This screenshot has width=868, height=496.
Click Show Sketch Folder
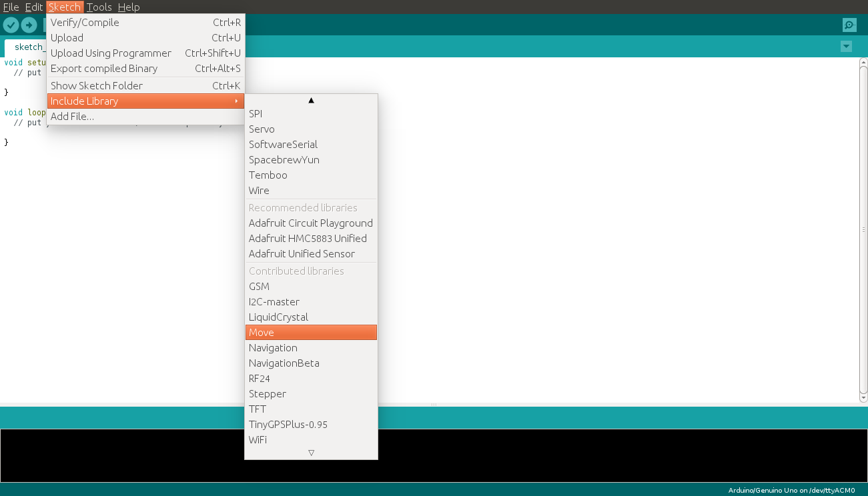95,85
